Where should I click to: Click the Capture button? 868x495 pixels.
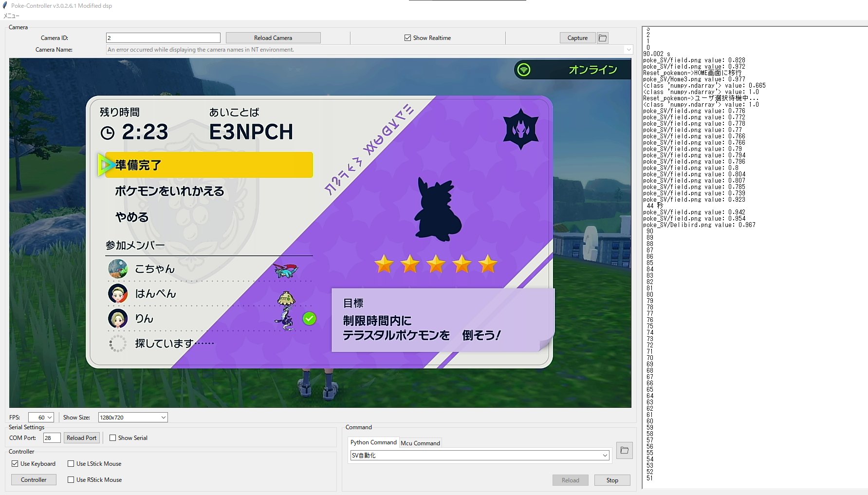coord(577,38)
